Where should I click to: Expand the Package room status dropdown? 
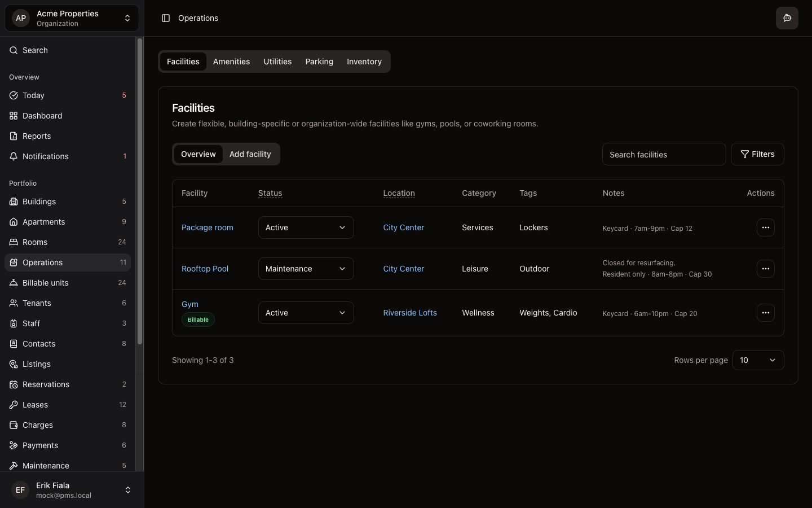click(306, 227)
